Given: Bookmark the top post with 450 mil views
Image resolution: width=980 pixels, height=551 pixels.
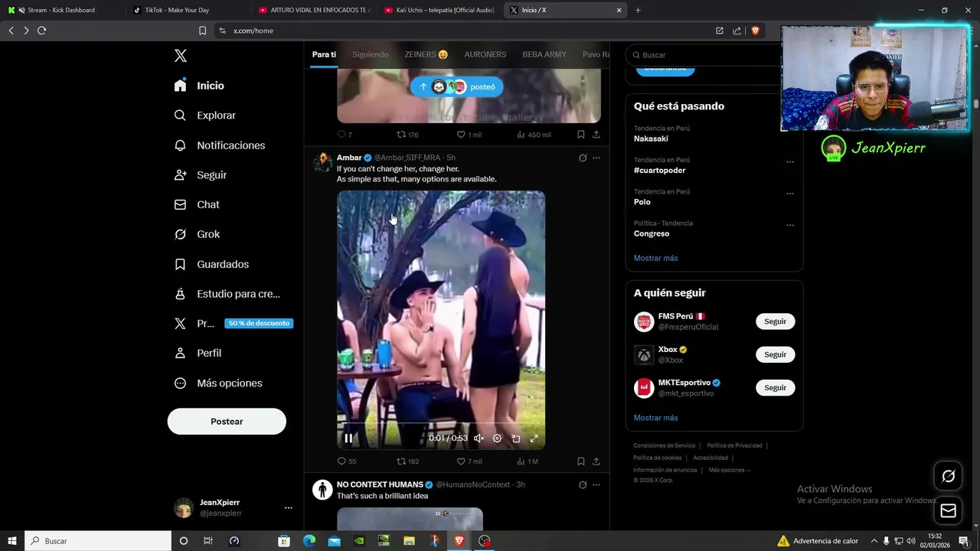Looking at the screenshot, I should (x=581, y=135).
